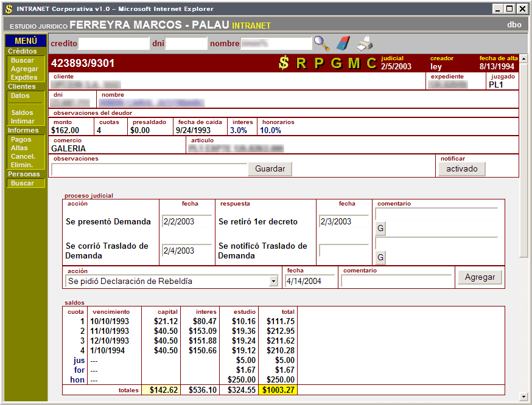The height and width of the screenshot is (405, 532).
Task: Open Buscar under the Créditos menu
Action: 23,61
